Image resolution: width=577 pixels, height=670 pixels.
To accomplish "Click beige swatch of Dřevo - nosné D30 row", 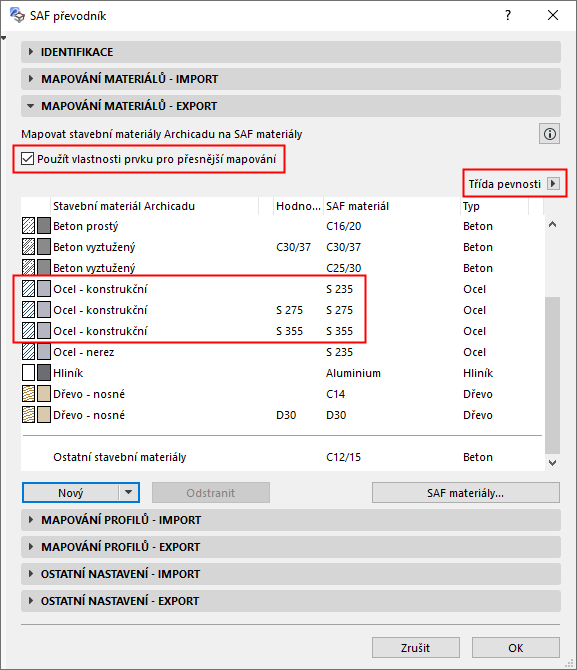I will tap(44, 414).
